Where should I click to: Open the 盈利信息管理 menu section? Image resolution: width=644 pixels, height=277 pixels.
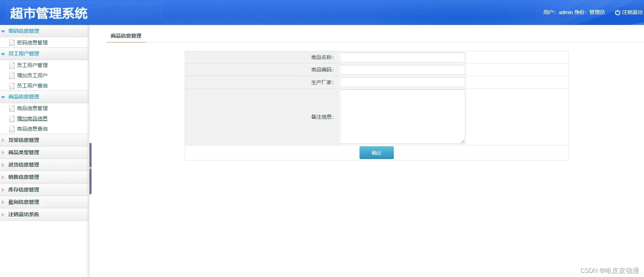(44, 202)
